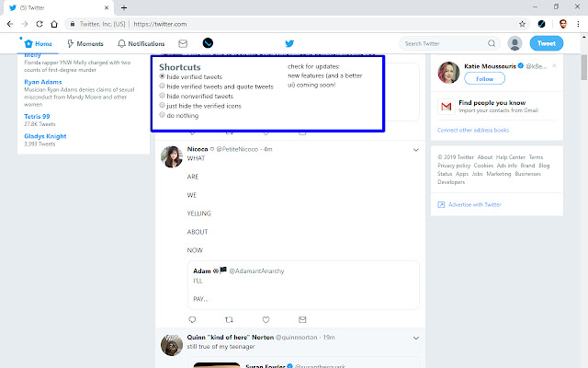Select "just hide the verified icons" option
This screenshot has height=368, width=588.
point(163,106)
